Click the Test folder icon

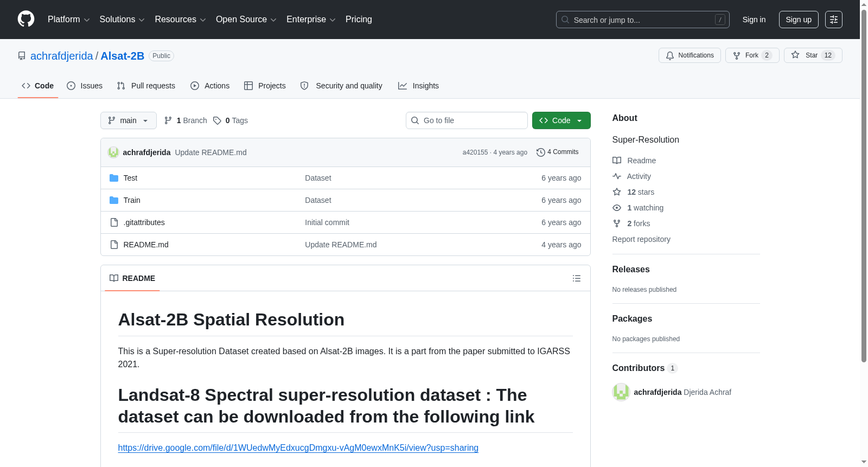tap(114, 178)
